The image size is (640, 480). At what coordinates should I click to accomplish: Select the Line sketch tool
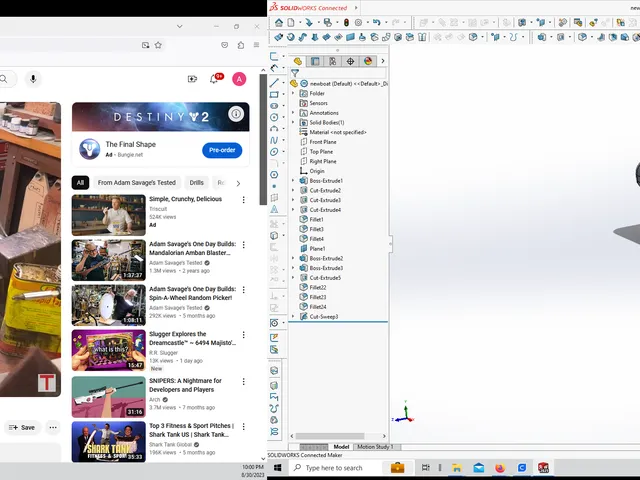(x=274, y=83)
